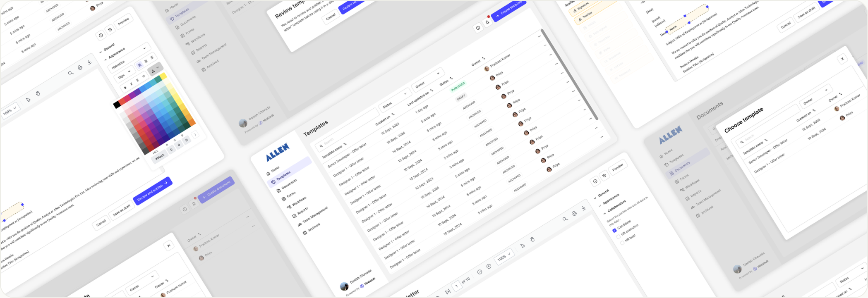Click download icon in Collaborators editor toolbar
This screenshot has width=868, height=298.
(583, 208)
